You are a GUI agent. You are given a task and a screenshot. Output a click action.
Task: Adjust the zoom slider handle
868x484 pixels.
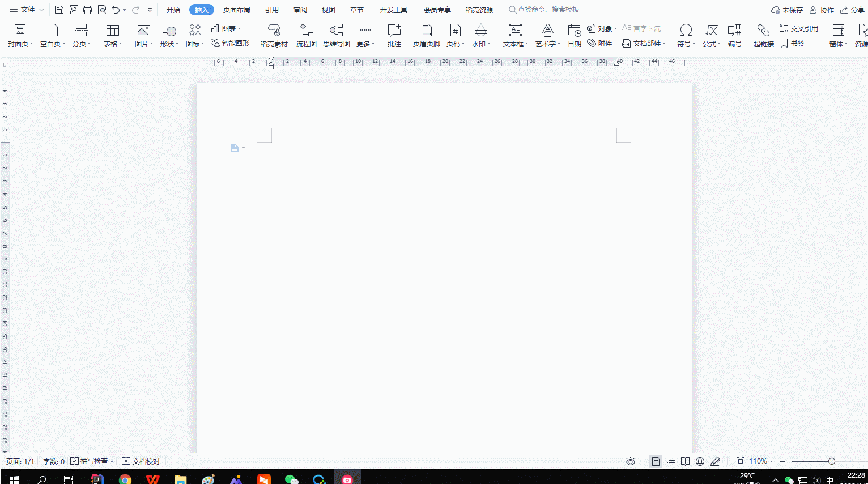[x=832, y=461]
